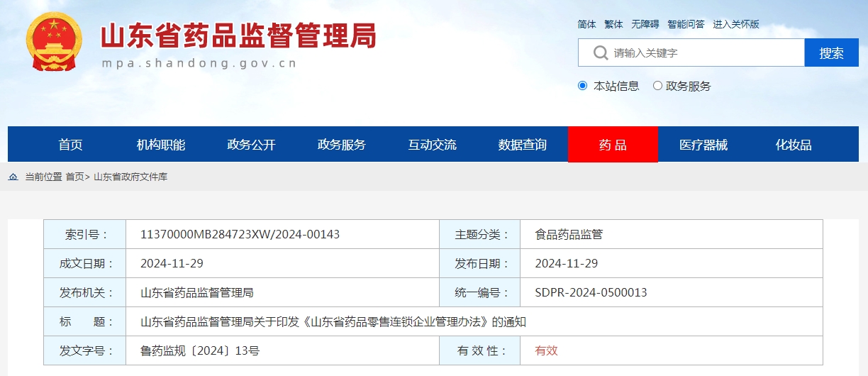The height and width of the screenshot is (376, 868).
Task: Open the 互动交流 navigation tab
Action: point(432,145)
